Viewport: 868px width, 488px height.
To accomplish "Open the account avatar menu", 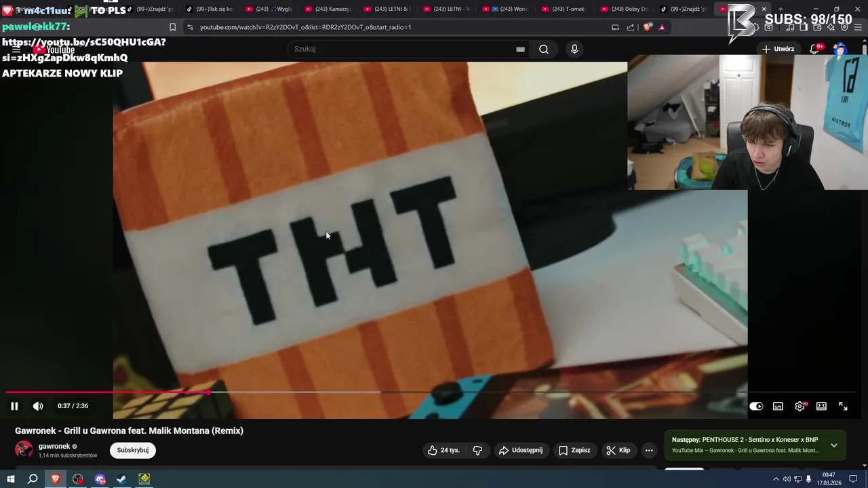I will [840, 49].
